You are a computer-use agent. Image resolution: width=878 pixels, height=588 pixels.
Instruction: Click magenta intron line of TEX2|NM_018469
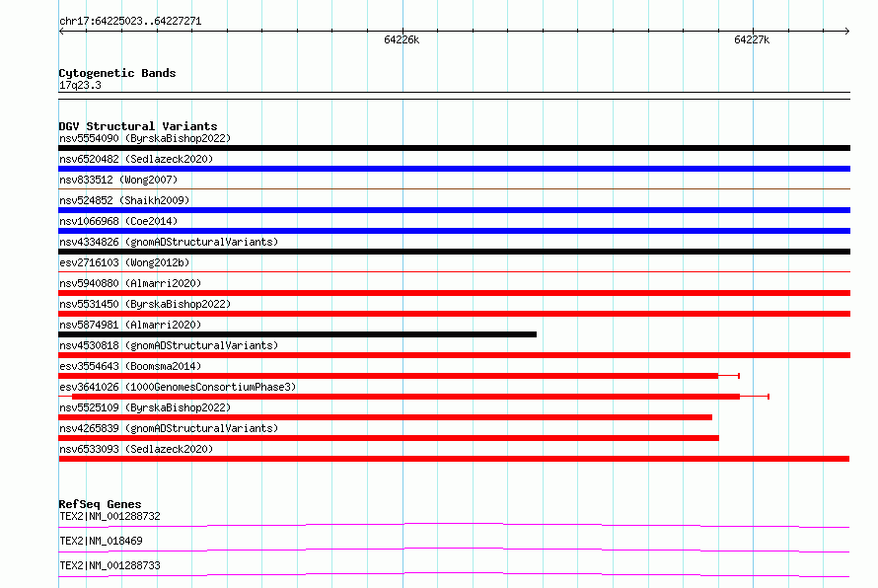pyautogui.click(x=454, y=550)
